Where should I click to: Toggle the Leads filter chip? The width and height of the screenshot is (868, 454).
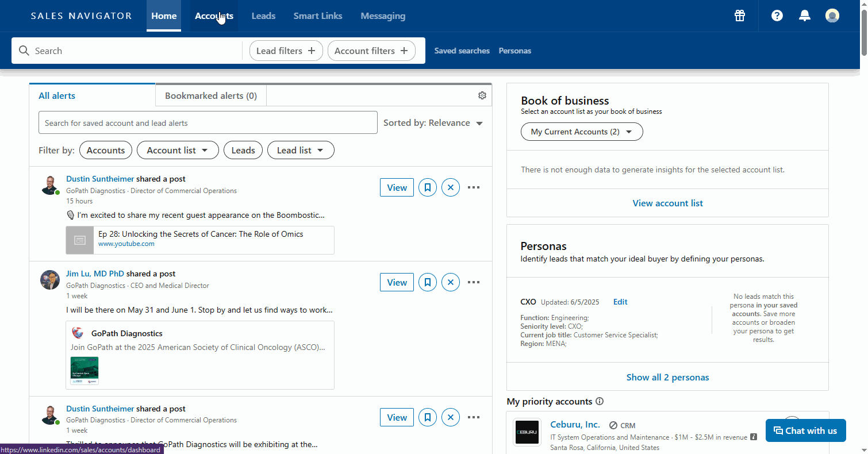(243, 150)
